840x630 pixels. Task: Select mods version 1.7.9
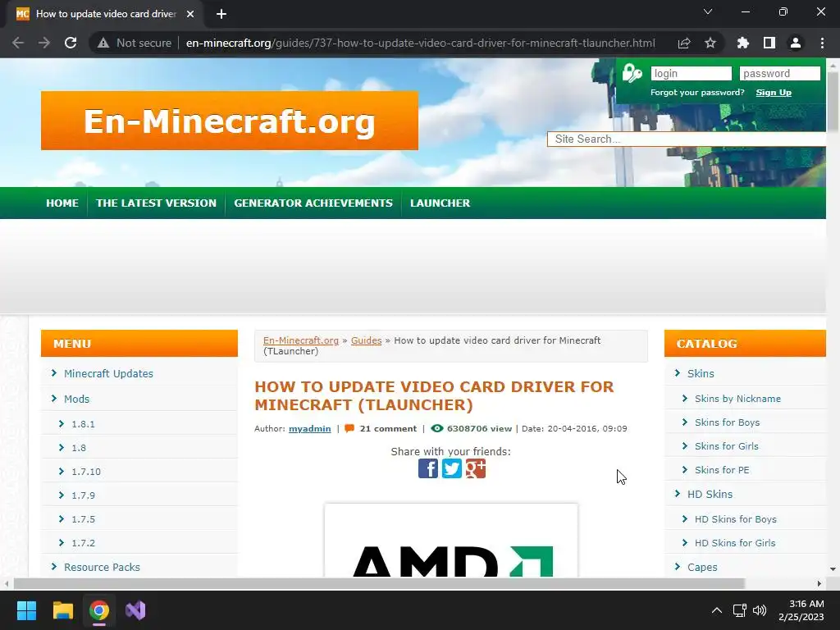(83, 495)
